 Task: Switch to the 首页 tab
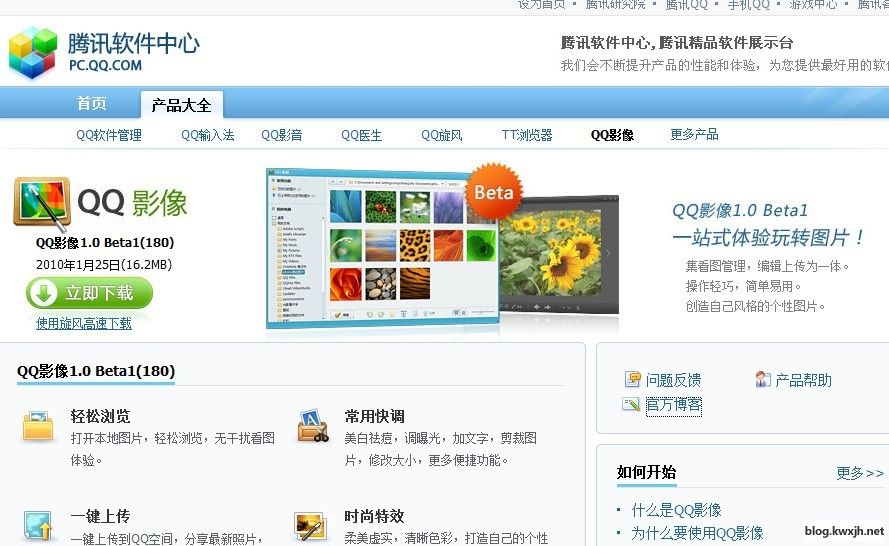92,104
